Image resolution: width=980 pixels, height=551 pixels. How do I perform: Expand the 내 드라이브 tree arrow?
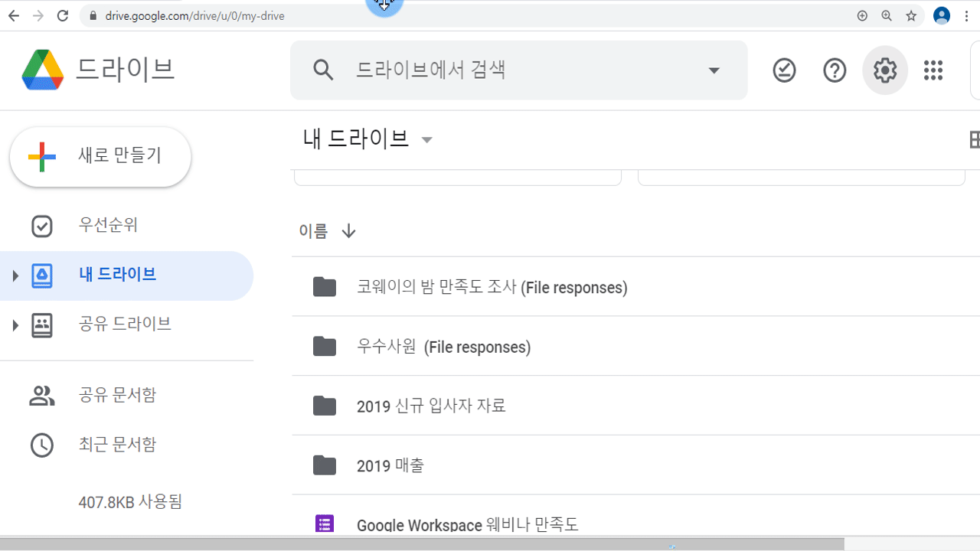tap(15, 275)
